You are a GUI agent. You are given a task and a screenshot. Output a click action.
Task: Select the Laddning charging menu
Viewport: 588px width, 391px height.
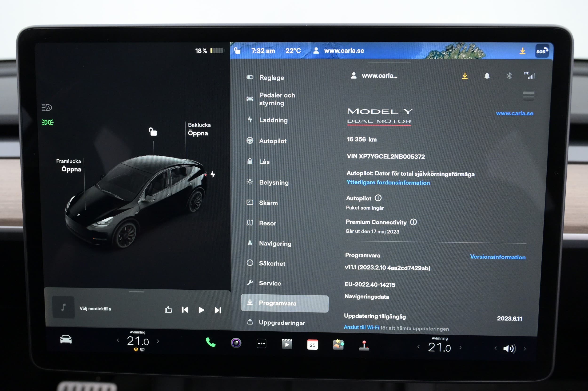(267, 120)
